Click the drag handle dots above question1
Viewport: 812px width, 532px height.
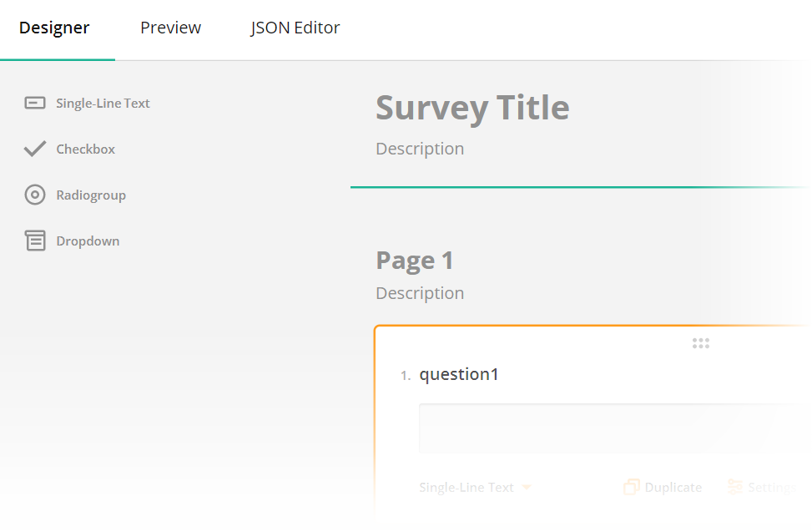[x=701, y=342]
